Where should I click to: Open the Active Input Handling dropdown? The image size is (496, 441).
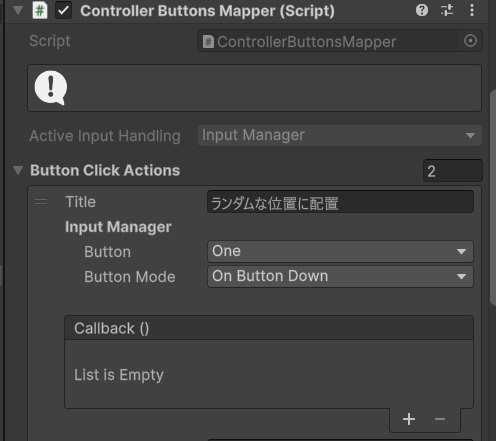[x=340, y=136]
